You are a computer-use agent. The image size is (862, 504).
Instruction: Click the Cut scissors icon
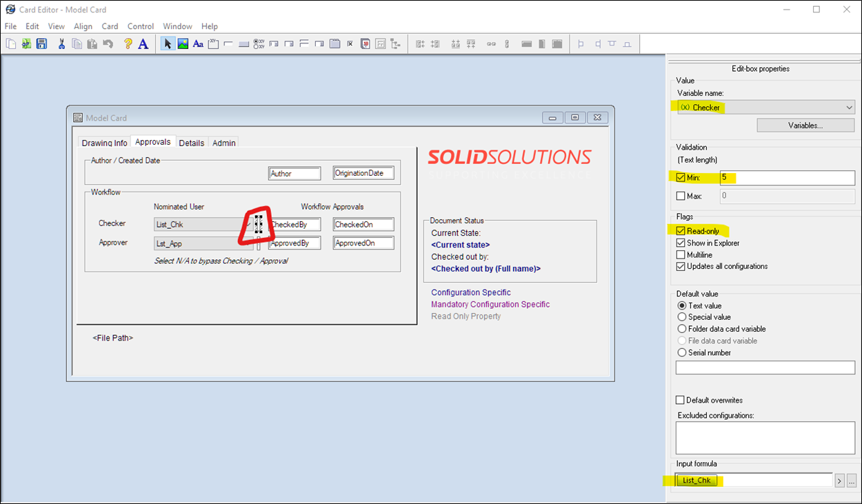coord(61,43)
